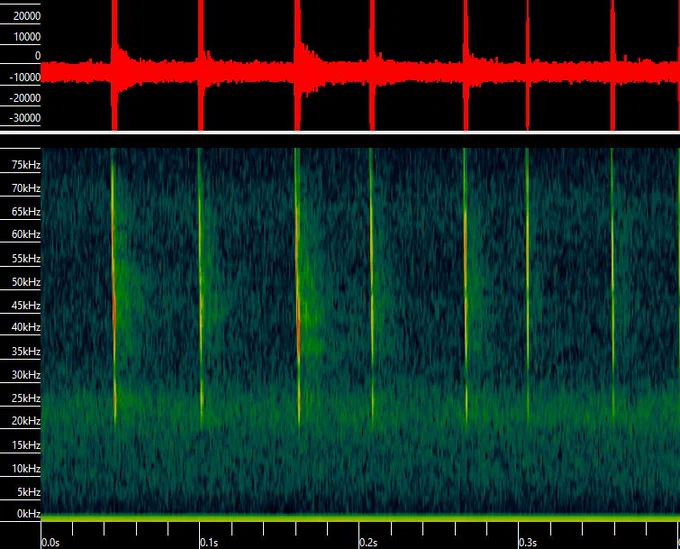This screenshot has height=549, width=680.
Task: Click the 0 amplitude axis label
Action: click(38, 56)
